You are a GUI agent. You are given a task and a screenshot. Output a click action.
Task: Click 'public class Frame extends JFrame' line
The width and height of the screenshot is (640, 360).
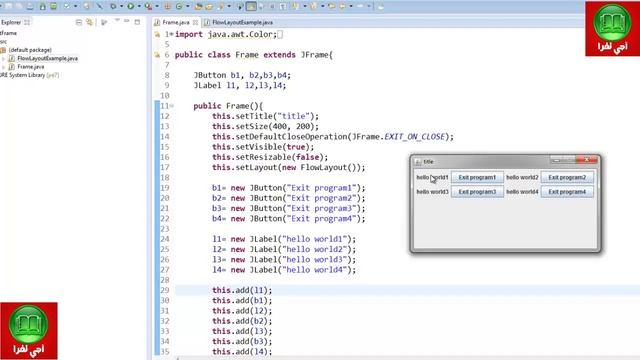tap(253, 55)
